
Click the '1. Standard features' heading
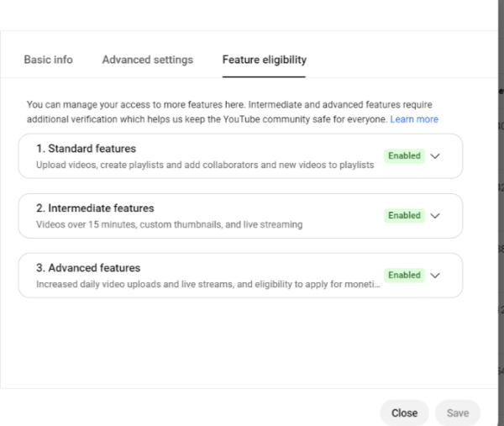coord(86,149)
